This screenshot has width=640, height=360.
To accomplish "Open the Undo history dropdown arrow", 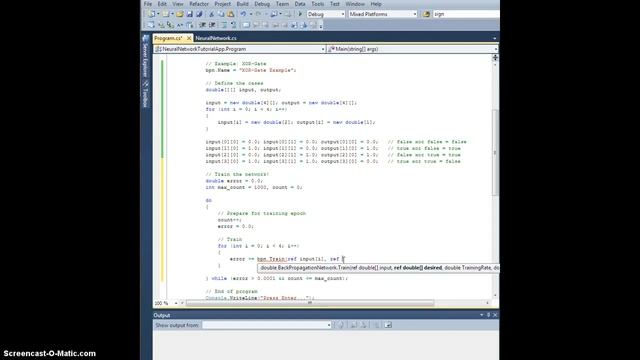I will pos(251,14).
